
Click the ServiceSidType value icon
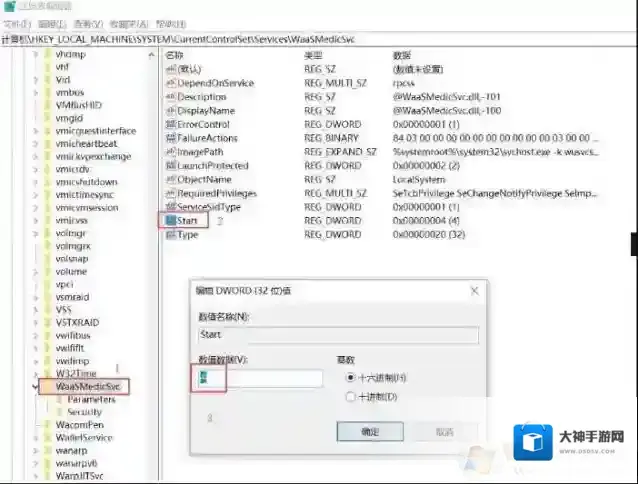pyautogui.click(x=170, y=207)
